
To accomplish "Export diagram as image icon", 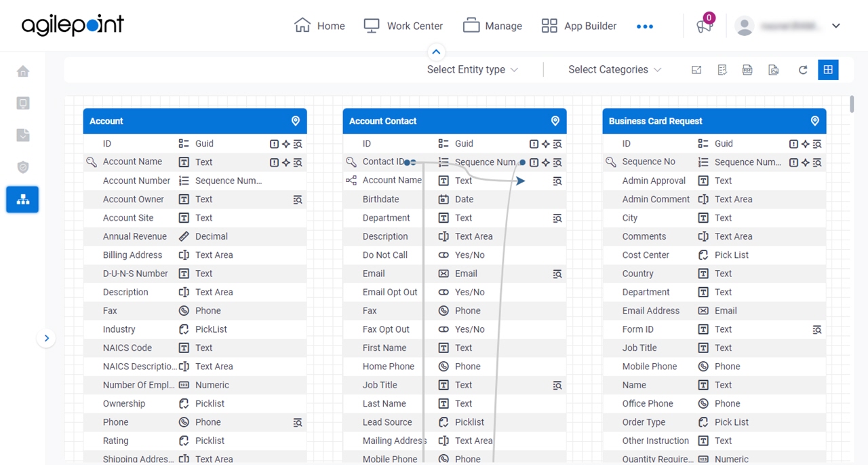I will (773, 70).
